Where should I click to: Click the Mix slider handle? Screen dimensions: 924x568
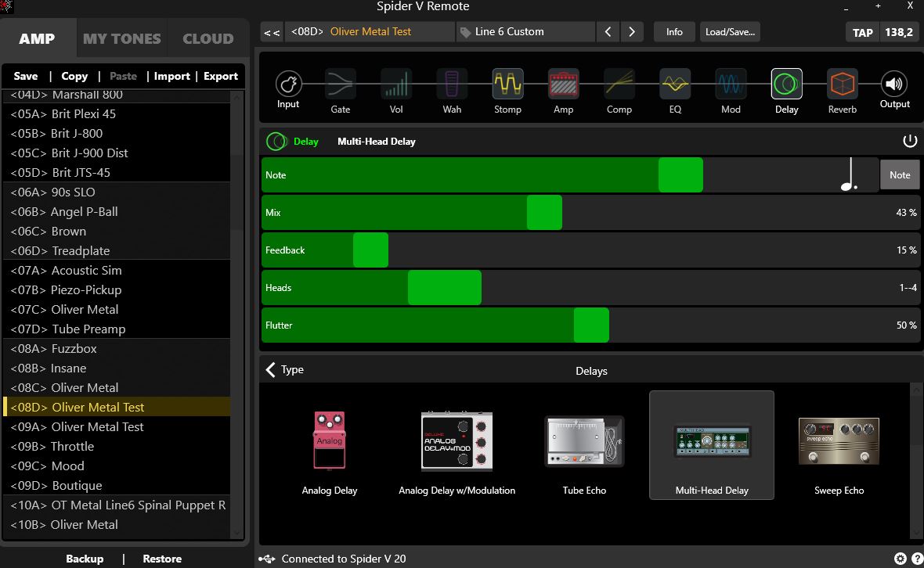click(544, 213)
